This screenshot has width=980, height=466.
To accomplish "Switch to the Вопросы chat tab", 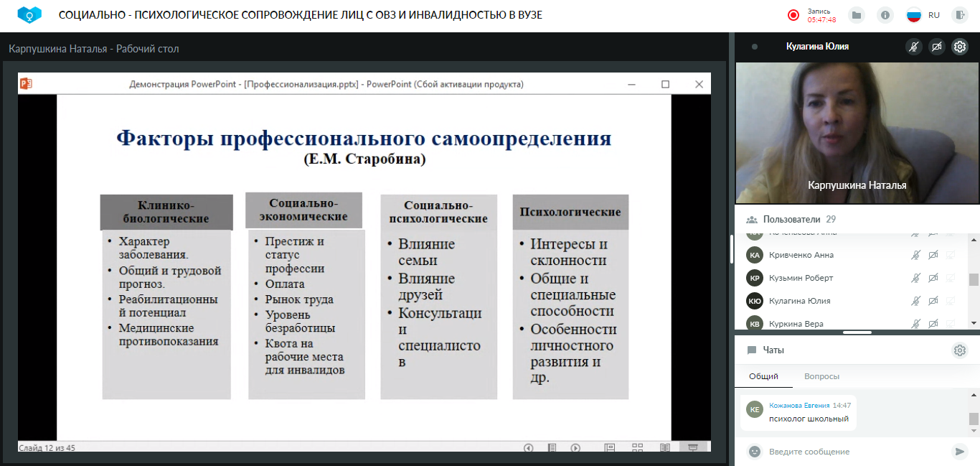I will tap(821, 376).
